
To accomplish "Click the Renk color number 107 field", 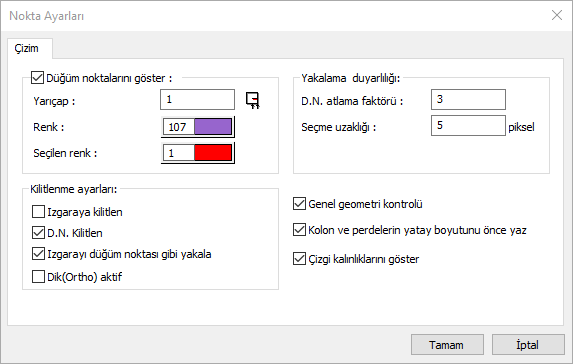I will (x=178, y=127).
